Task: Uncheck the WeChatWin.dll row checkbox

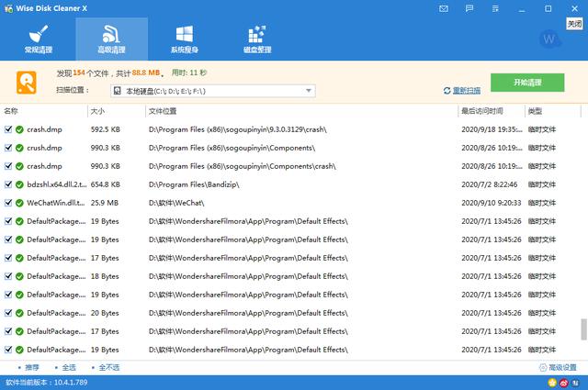Action: [x=8, y=203]
